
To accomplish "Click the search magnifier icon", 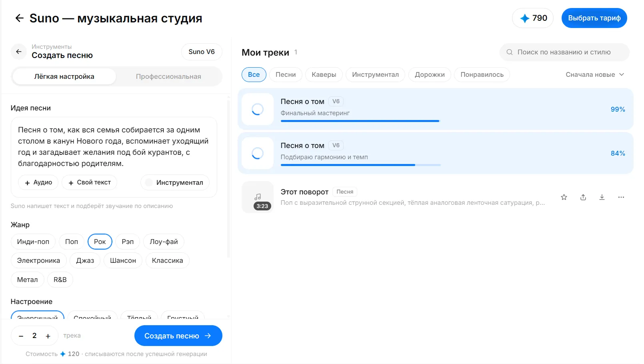I will pos(510,52).
